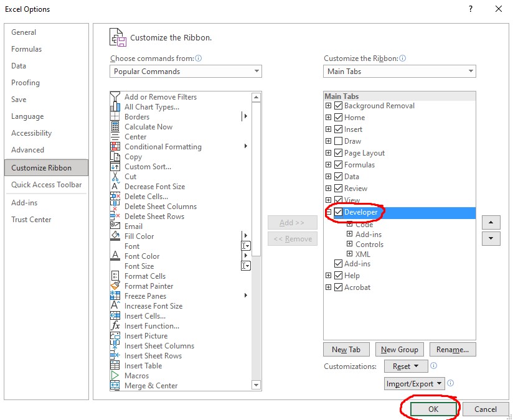Click the Format Painter brush icon
Image resolution: width=513 pixels, height=420 pixels.
(115, 286)
